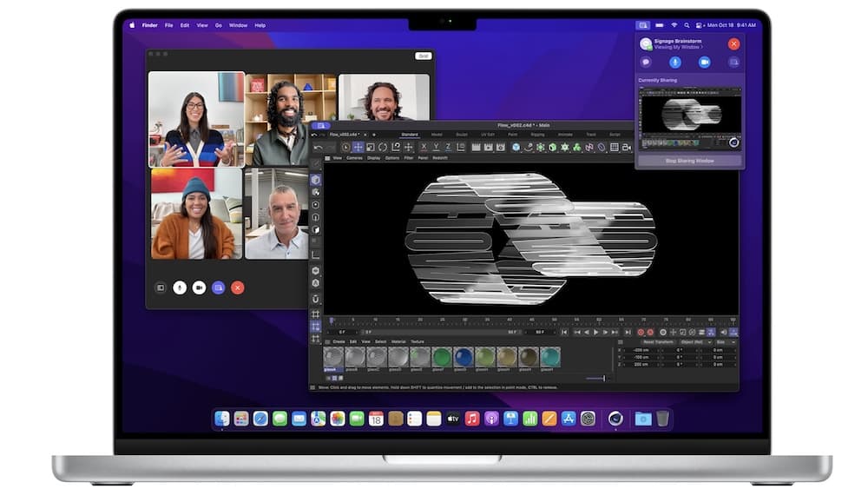Open Safari from the Dock
The width and height of the screenshot is (868, 502).
260,419
